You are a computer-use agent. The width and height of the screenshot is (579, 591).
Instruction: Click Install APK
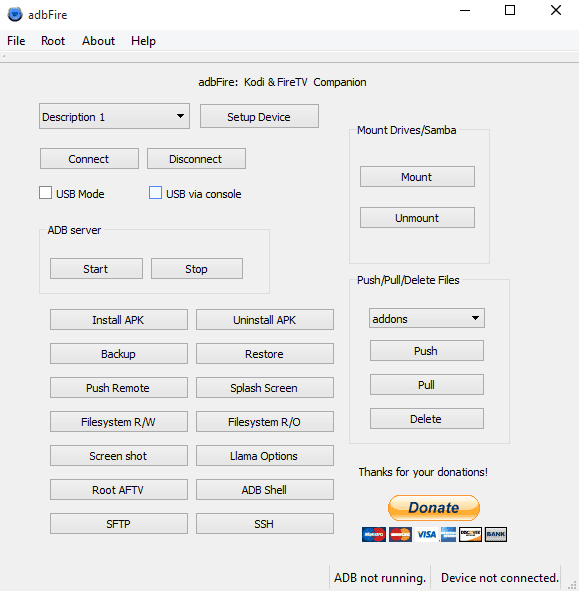pos(119,320)
